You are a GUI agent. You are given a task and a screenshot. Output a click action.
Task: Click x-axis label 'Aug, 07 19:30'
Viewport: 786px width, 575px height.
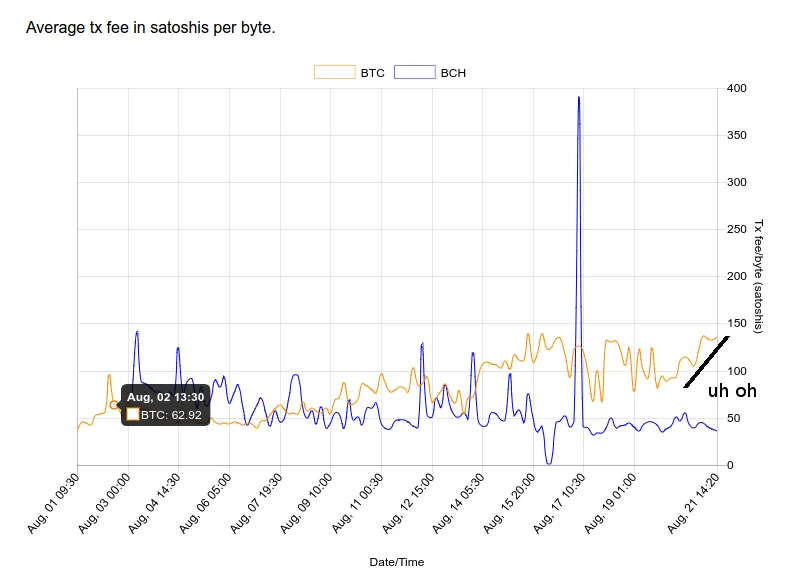pos(256,503)
